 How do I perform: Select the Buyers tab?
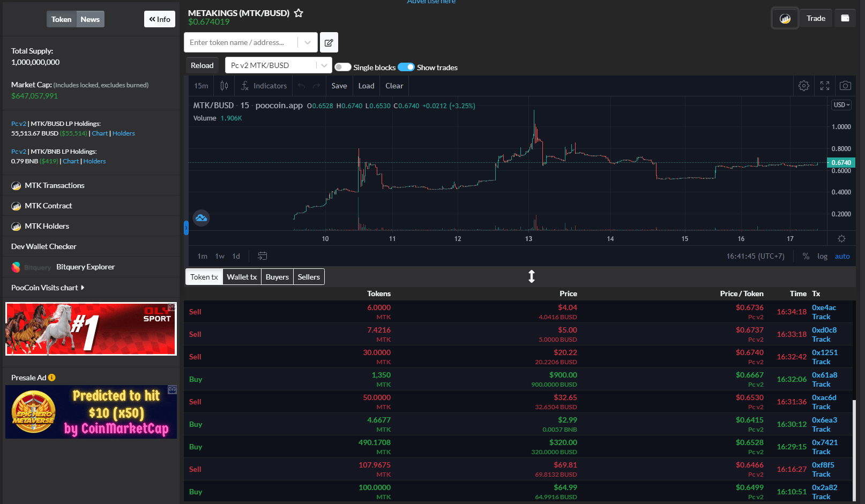click(x=277, y=277)
